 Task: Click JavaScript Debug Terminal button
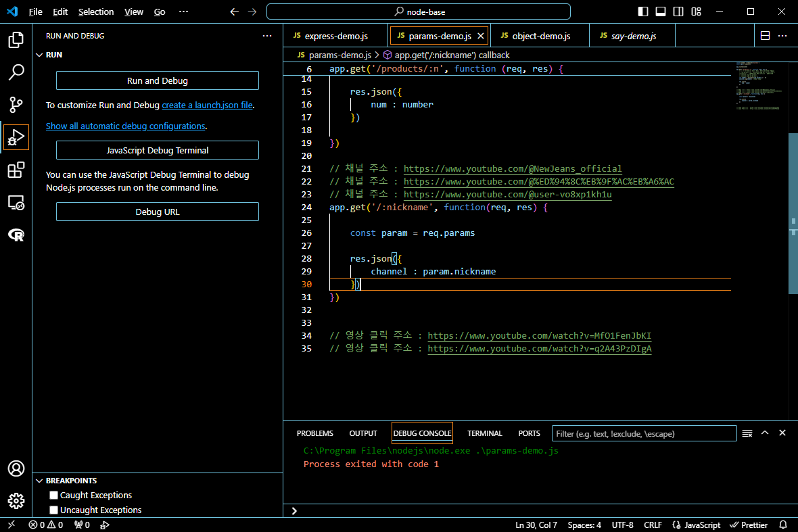tap(158, 150)
